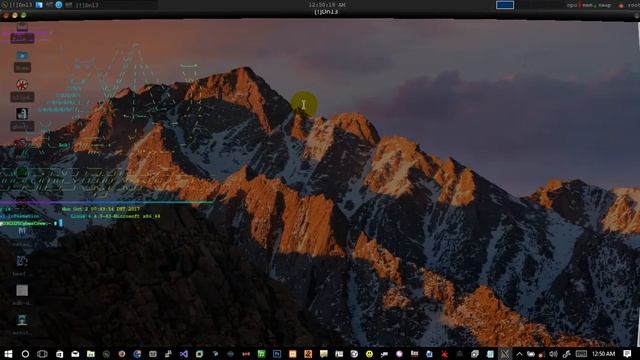Open File Explorer from the taskbar

tap(91, 354)
